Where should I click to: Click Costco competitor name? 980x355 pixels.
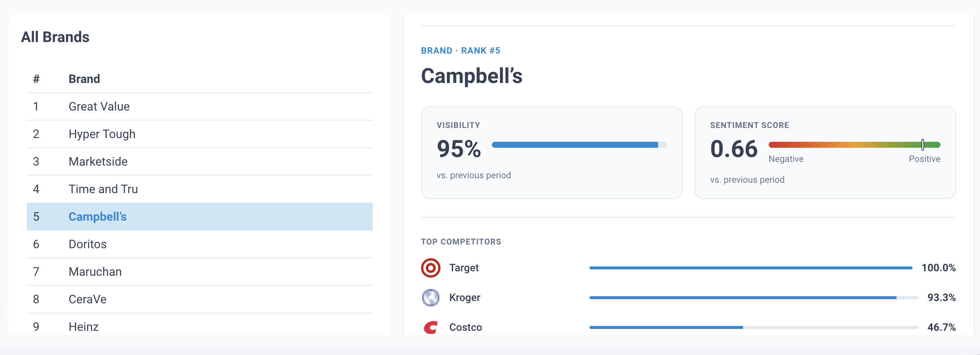tap(465, 327)
